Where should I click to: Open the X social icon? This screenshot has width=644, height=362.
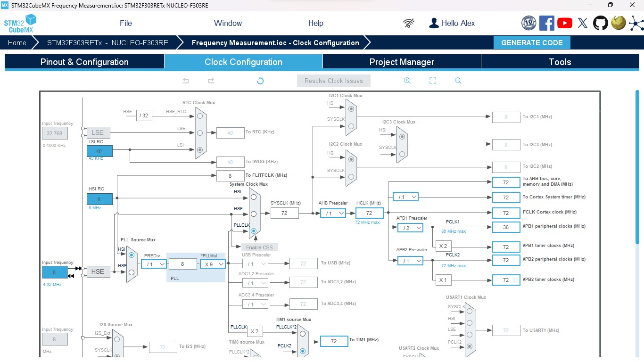(583, 23)
